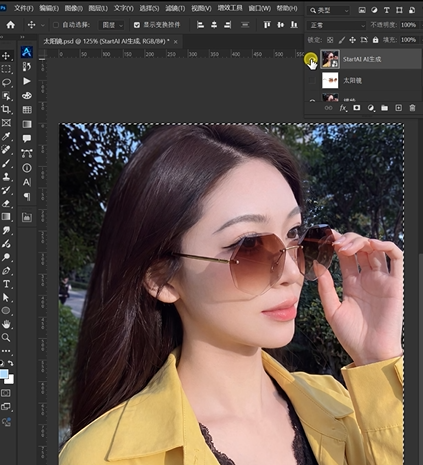The width and height of the screenshot is (423, 465).
Task: Select the Eraser tool
Action: 6,203
